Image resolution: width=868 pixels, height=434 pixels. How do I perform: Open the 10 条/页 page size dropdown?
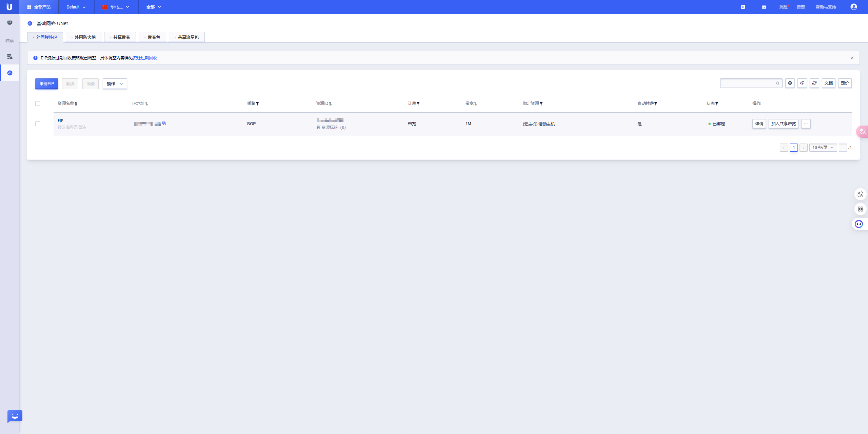pos(823,148)
